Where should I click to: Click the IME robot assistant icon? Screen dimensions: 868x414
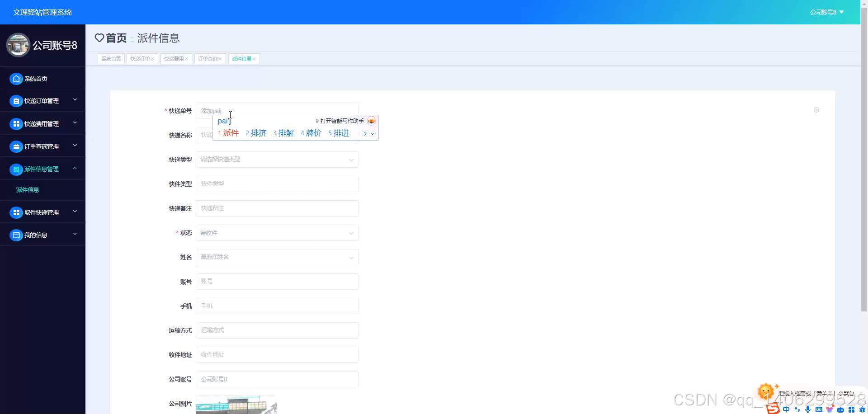tap(840, 409)
